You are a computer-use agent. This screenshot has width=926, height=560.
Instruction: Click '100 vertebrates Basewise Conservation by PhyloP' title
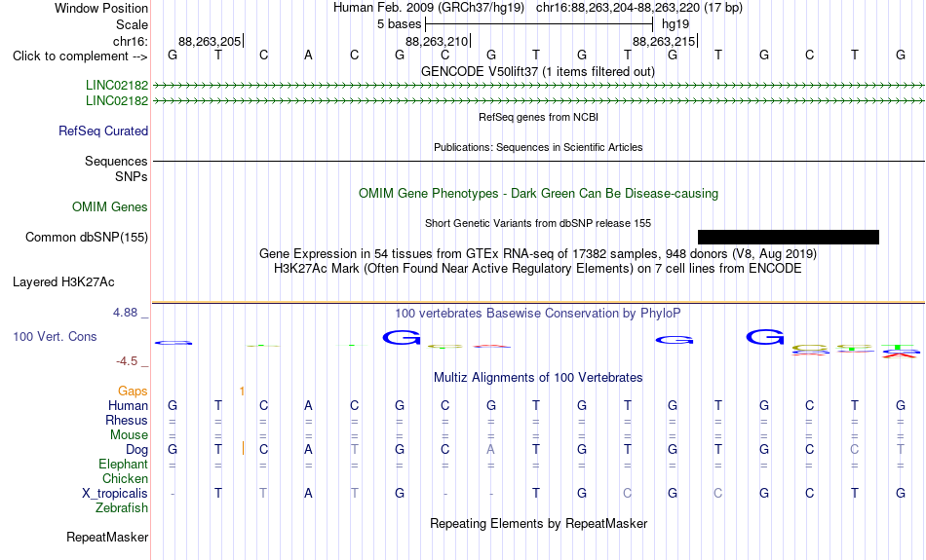538,314
